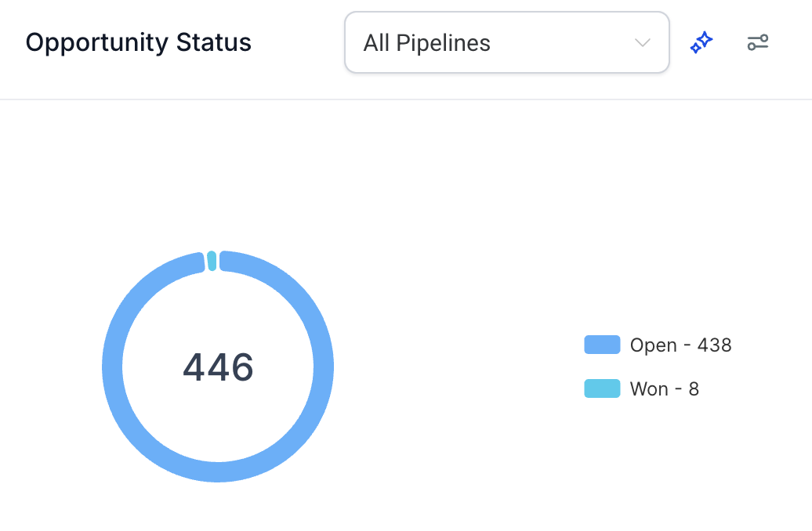The width and height of the screenshot is (812, 531).
Task: Click the 446 total in donut center
Action: (x=218, y=367)
